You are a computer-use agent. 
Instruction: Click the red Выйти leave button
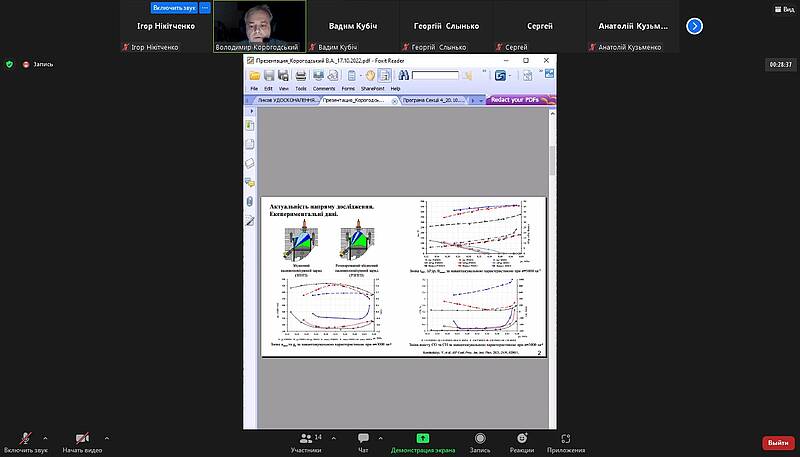776,442
